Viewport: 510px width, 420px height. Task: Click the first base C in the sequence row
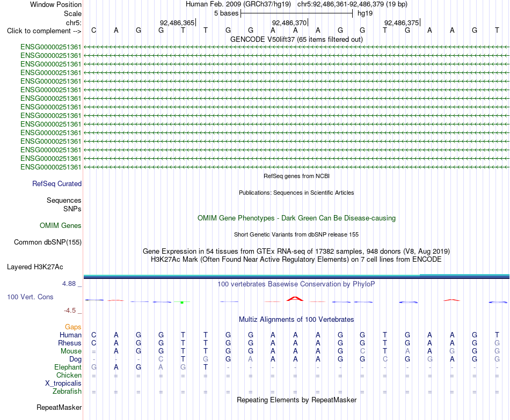tap(93, 31)
